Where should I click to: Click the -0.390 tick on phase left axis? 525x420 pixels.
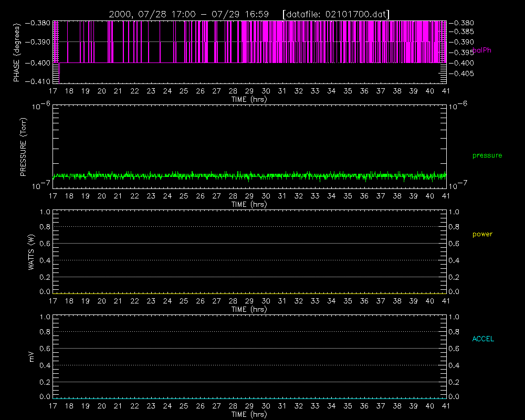pos(37,42)
